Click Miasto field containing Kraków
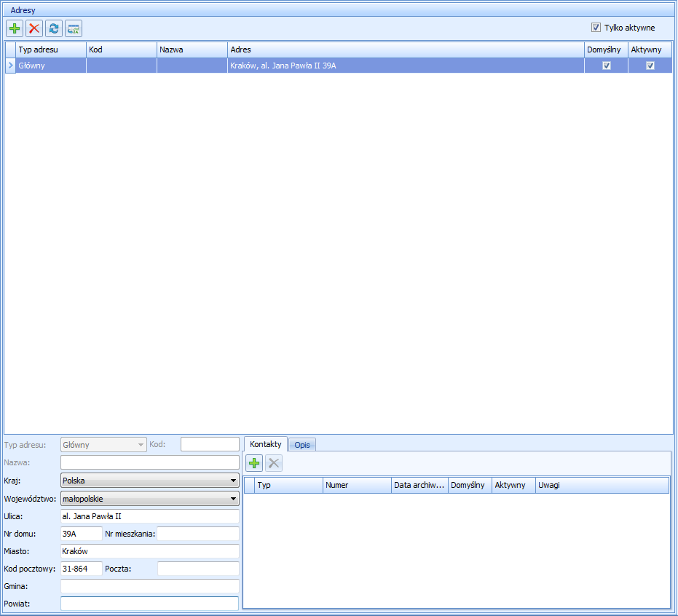Screen dimensions: 678x616 (149, 551)
